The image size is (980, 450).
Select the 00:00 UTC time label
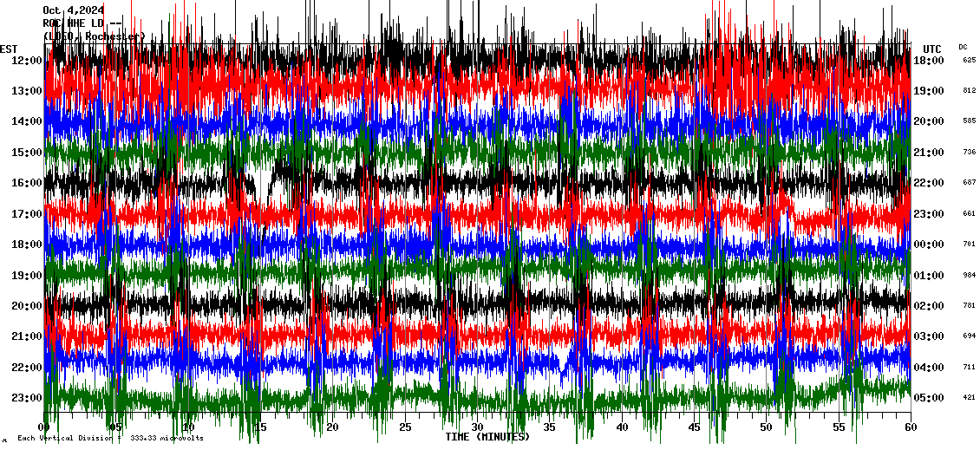[929, 245]
